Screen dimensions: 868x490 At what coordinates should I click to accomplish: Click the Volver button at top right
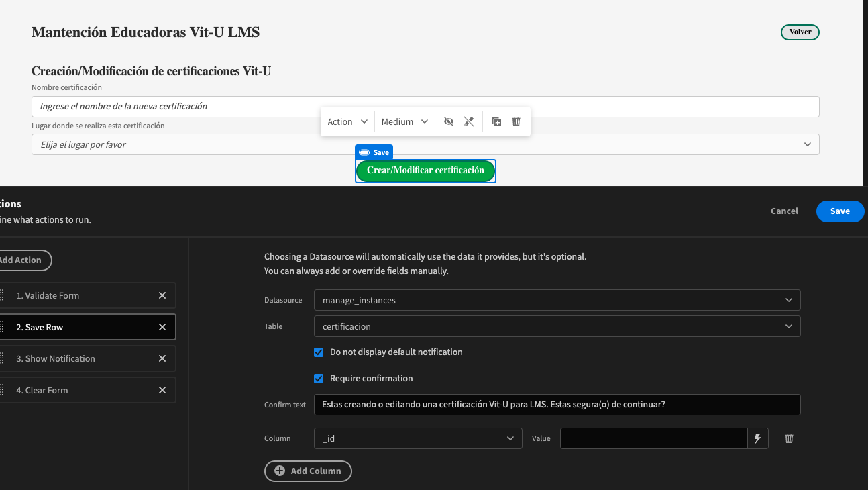(800, 32)
